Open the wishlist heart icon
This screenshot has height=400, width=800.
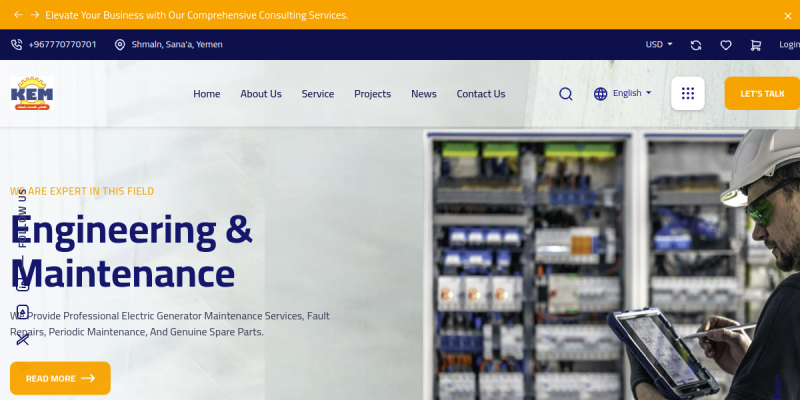tap(726, 45)
